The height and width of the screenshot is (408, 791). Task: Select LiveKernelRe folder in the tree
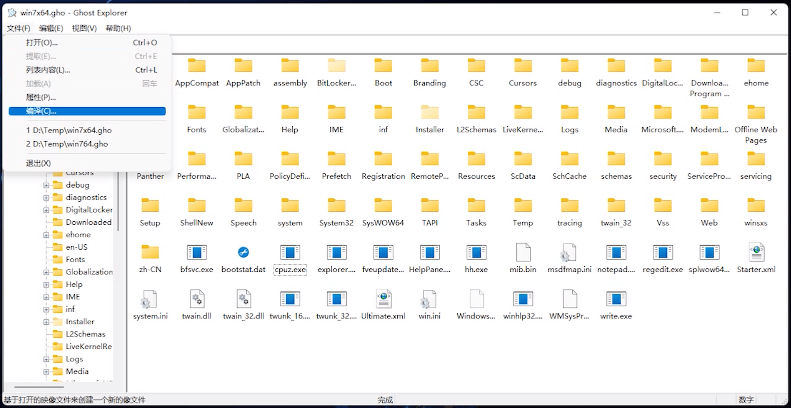tap(82, 346)
